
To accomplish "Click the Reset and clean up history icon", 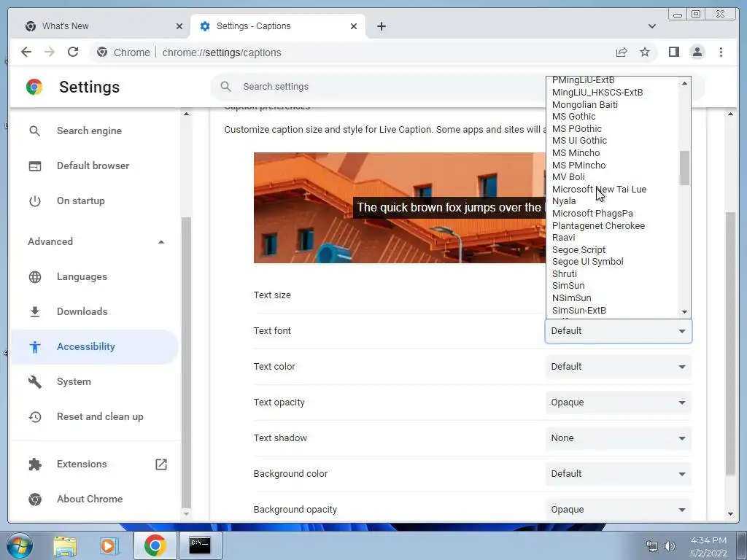I will [x=35, y=417].
